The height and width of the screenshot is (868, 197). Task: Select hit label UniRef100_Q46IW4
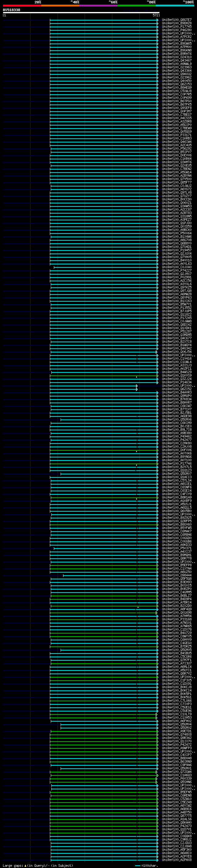click(177, 142)
